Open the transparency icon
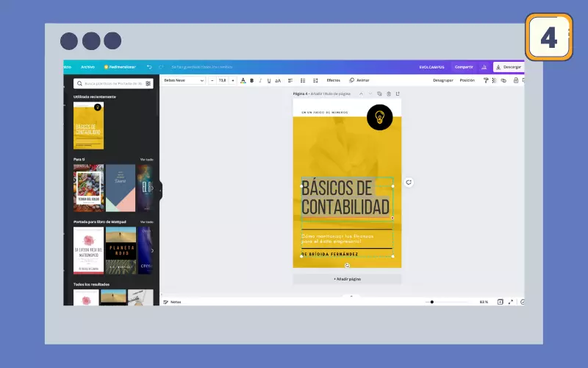588x368 pixels. coord(494,80)
